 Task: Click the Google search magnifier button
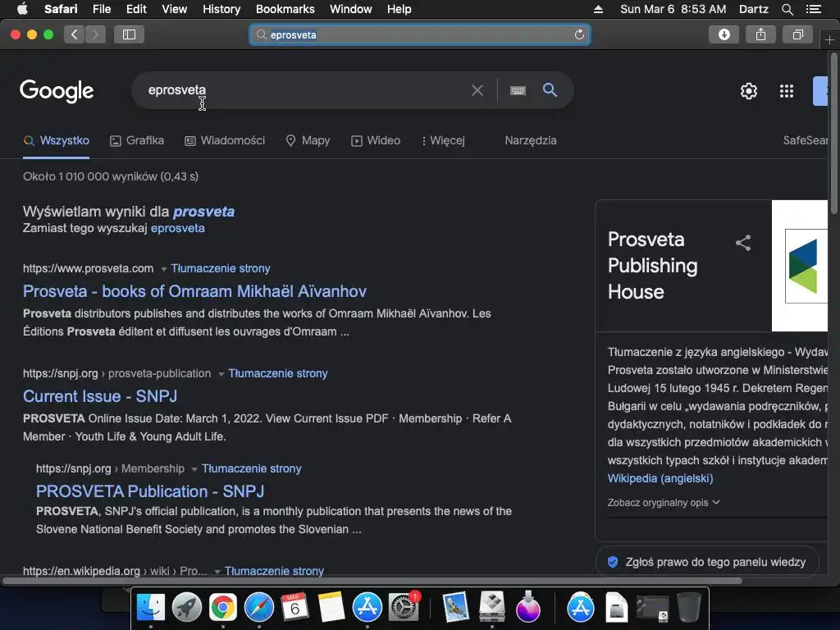(550, 90)
